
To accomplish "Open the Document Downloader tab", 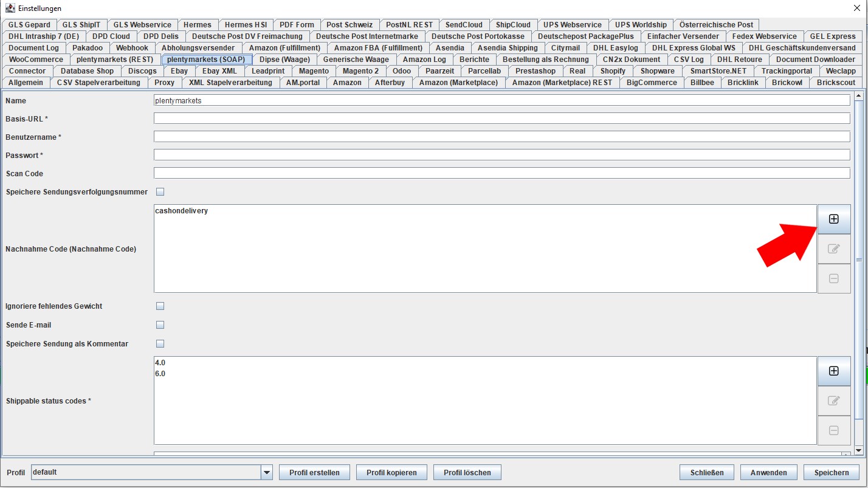I will (x=815, y=60).
